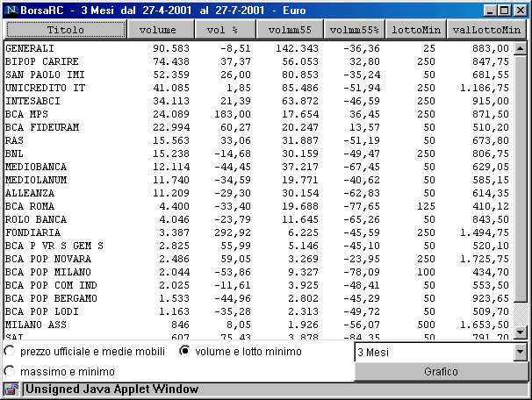Sort by volmm55% column header

(x=355, y=30)
